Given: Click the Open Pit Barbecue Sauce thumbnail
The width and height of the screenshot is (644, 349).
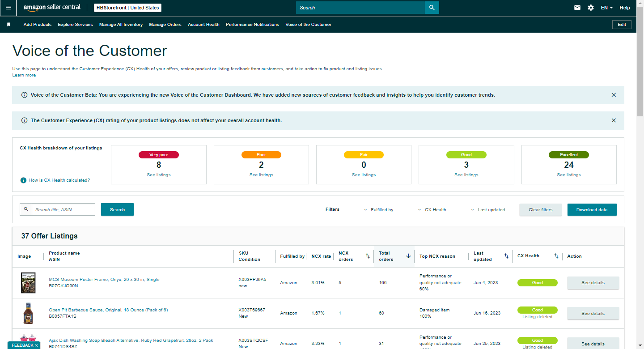Looking at the screenshot, I should [28, 313].
